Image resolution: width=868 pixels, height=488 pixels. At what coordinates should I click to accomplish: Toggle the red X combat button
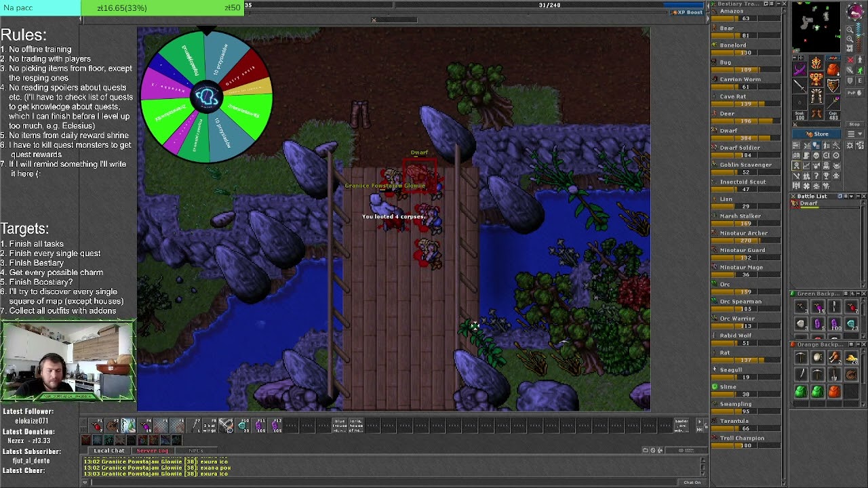click(x=851, y=60)
